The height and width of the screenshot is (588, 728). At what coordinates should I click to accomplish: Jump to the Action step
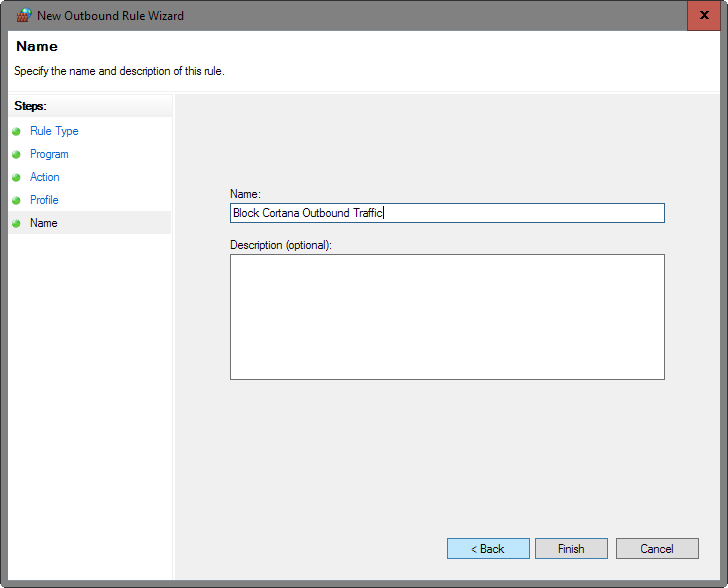click(x=45, y=177)
